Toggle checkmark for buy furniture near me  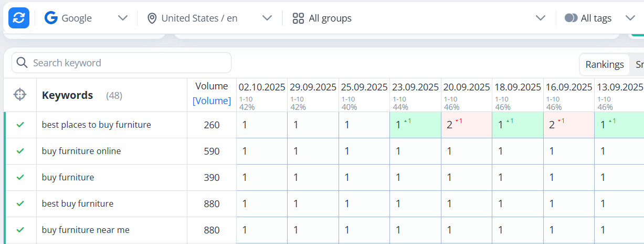pos(20,230)
